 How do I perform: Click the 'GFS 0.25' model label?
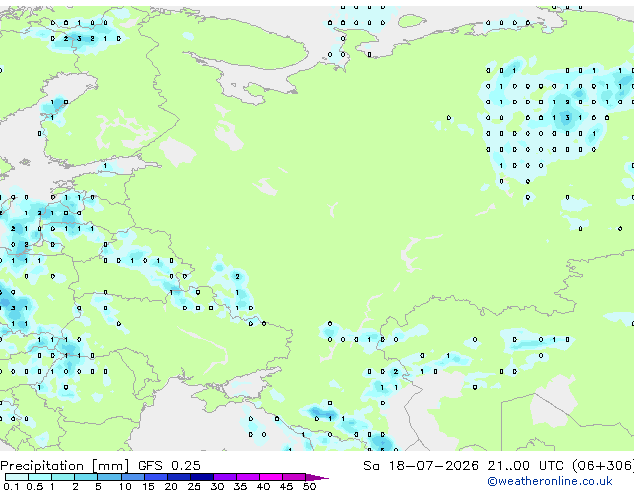169,466
